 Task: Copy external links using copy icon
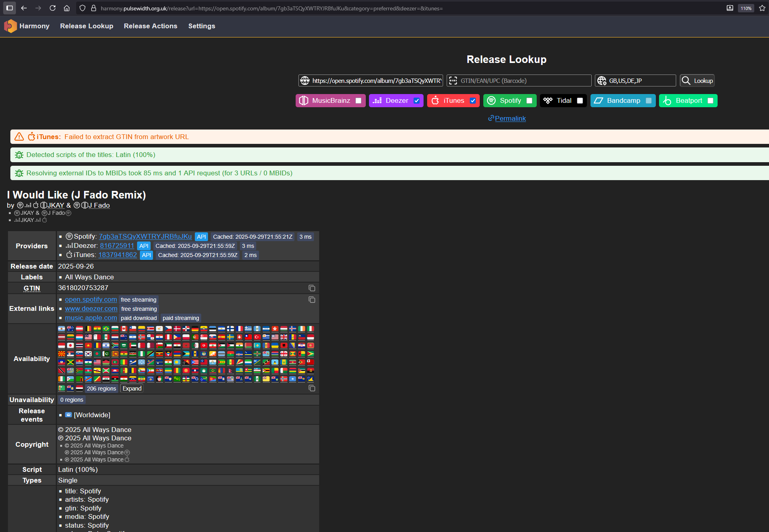coord(312,300)
